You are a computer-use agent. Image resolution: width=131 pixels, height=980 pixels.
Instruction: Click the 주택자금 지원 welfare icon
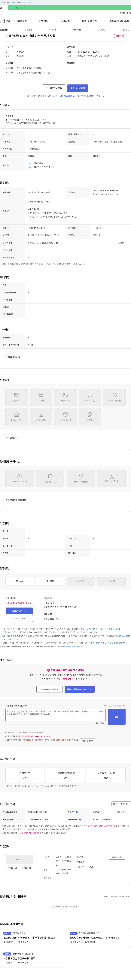point(17,417)
